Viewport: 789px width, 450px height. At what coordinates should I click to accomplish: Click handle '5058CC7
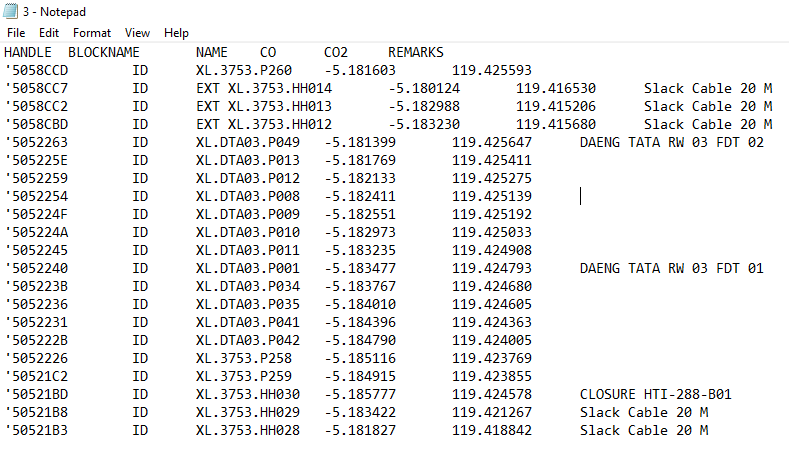pos(36,89)
